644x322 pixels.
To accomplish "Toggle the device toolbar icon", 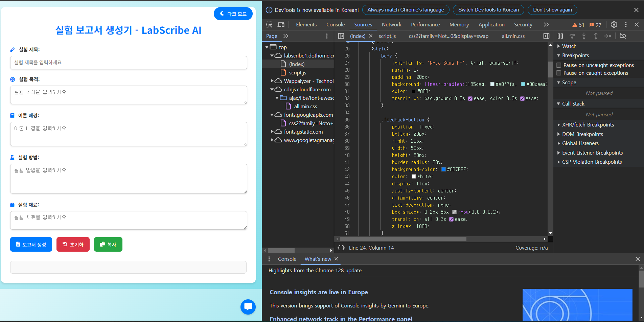I will pos(281,24).
